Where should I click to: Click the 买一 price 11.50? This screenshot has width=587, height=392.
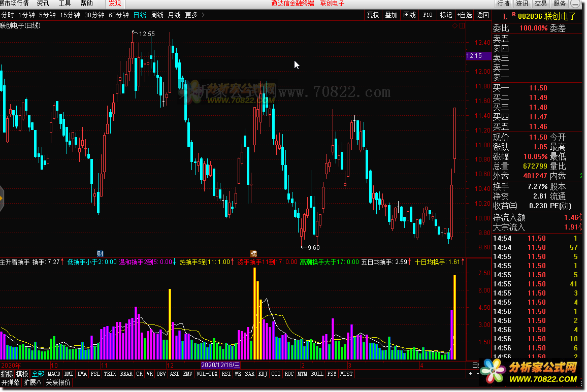538,88
